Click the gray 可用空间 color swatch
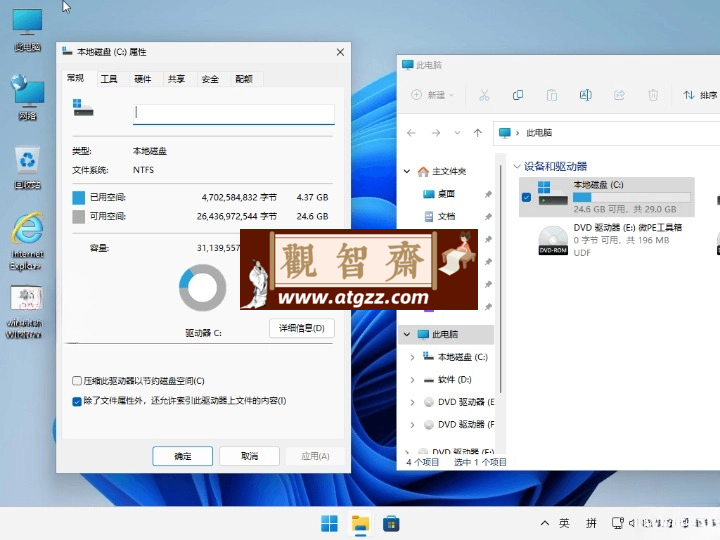Viewport: 720px width, 540px height. click(79, 216)
